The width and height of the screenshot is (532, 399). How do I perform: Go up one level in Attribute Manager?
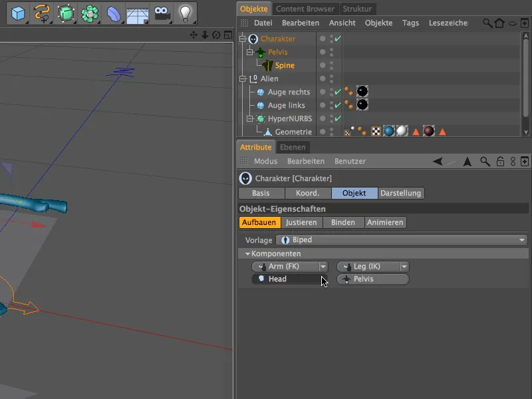(x=467, y=162)
